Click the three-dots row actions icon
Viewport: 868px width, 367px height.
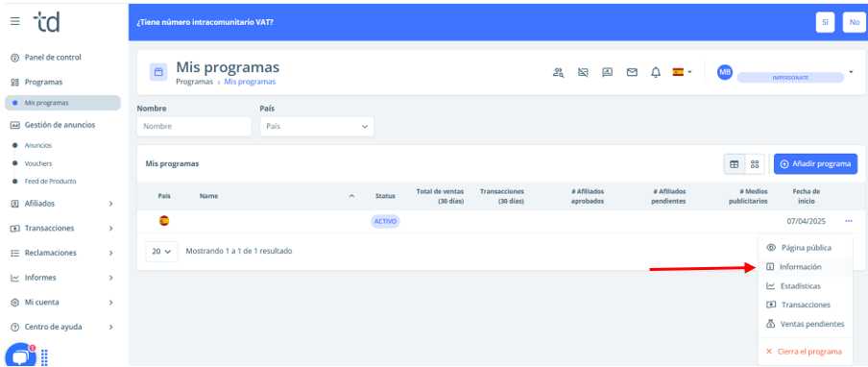click(x=849, y=221)
